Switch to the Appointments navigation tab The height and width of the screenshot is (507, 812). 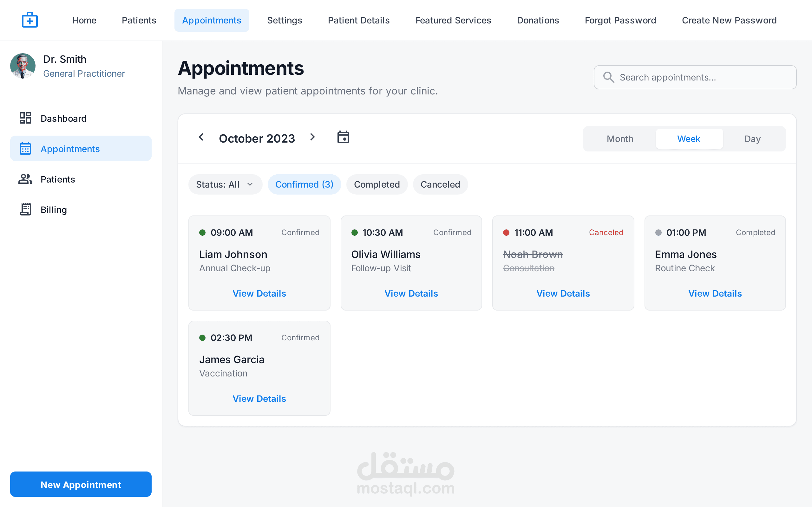(x=211, y=20)
